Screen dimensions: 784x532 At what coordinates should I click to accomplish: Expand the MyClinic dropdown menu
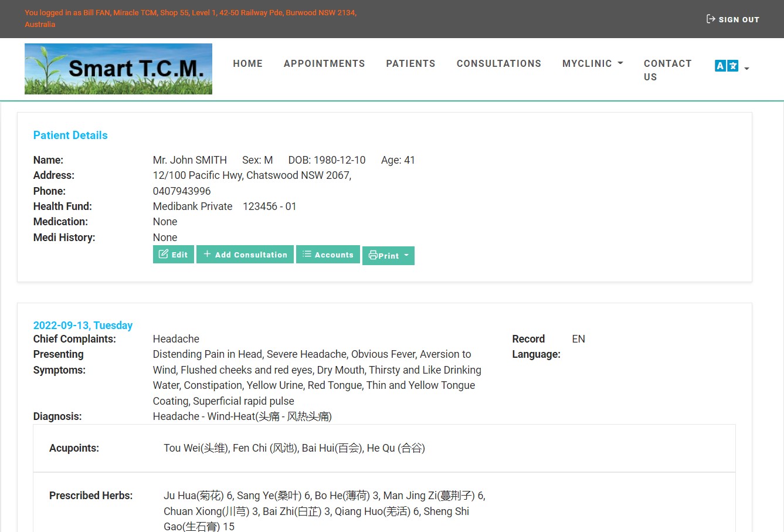[x=592, y=63]
